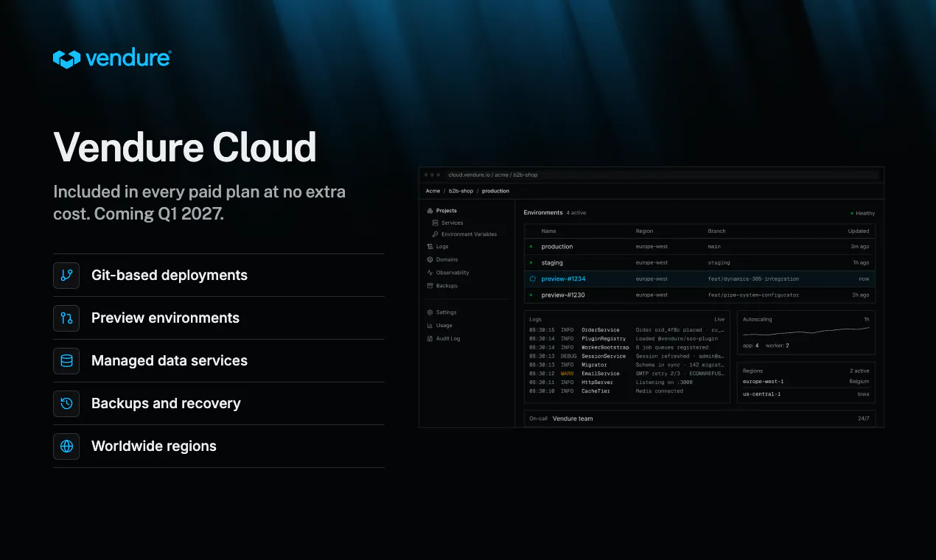Open Projects in the dashboard sidebar
Viewport: 936px width, 560px height.
[441, 211]
